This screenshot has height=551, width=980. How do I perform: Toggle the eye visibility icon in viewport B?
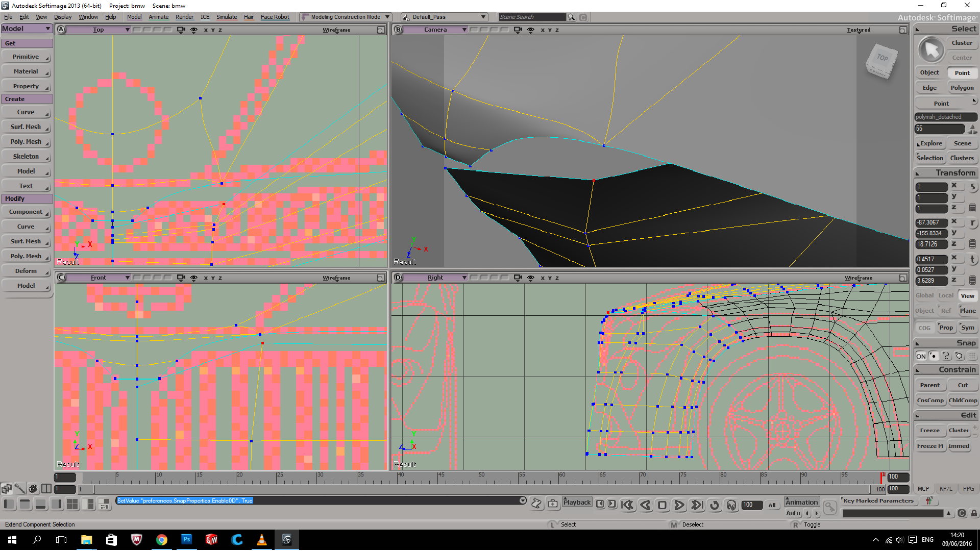point(531,30)
